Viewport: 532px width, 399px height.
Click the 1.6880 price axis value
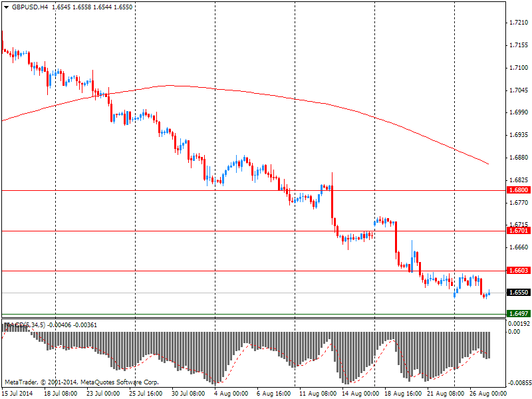click(x=519, y=158)
